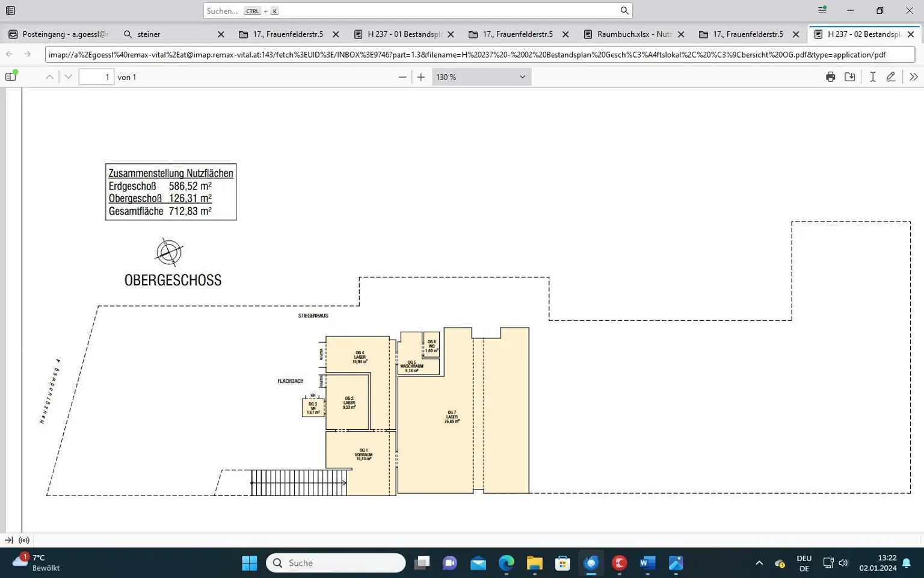Open Microsoft Word from the taskbar

pyautogui.click(x=647, y=563)
